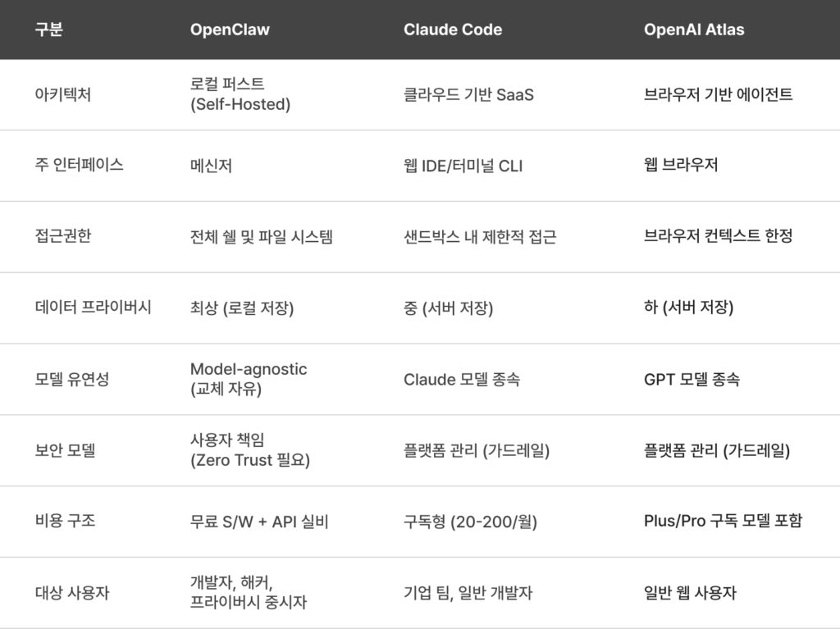
Task: Click the 접근권한 row label
Action: point(63,236)
